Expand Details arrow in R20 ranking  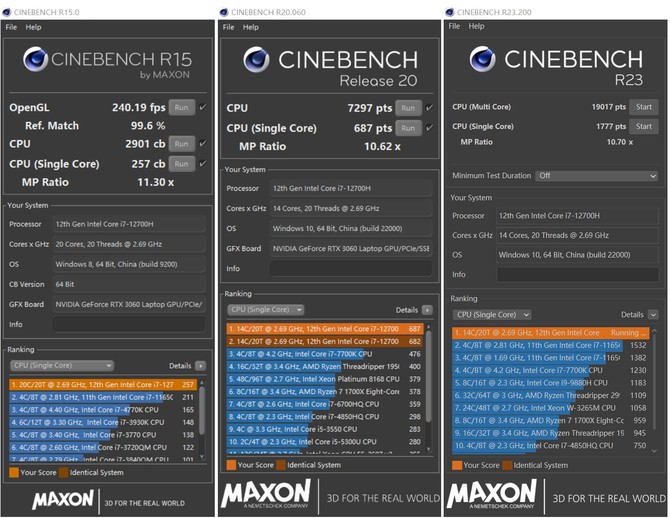point(427,310)
